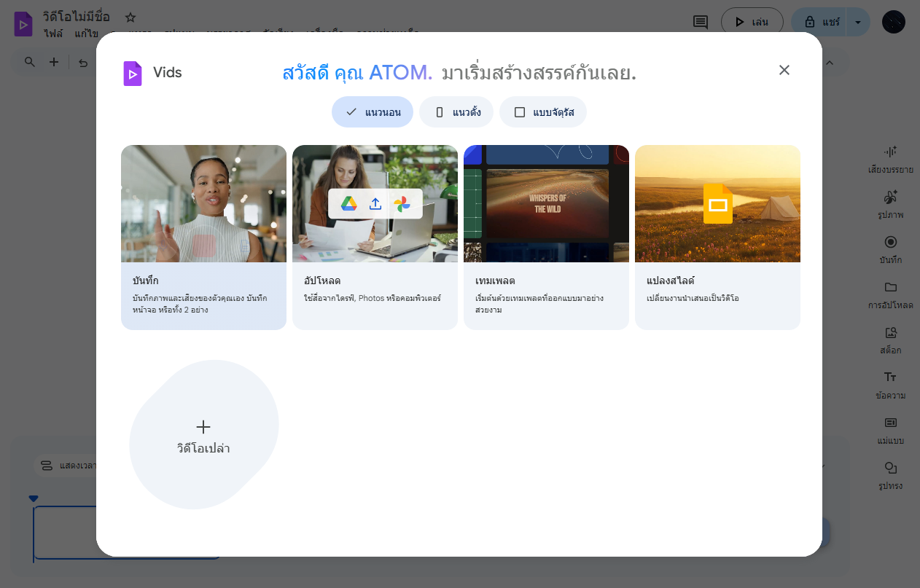Viewport: 920px width, 588px height.
Task: Open the เสียงบรรยาย voiceover panel icon
Action: 890,152
